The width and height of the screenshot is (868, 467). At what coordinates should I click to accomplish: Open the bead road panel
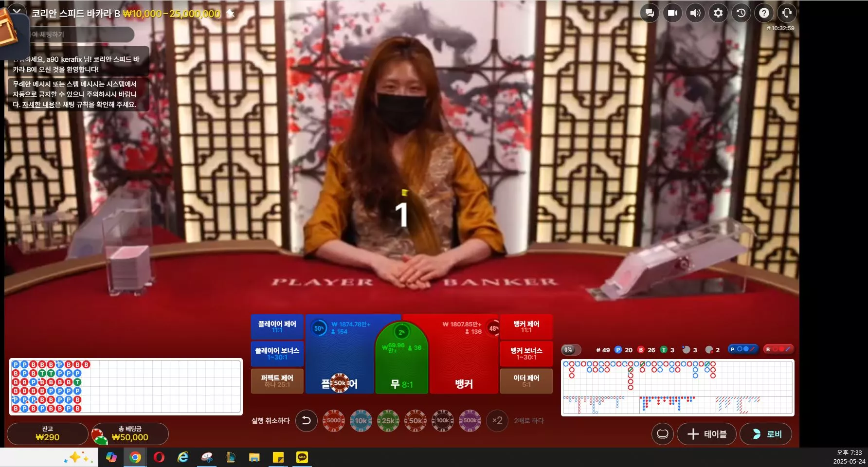pyautogui.click(x=126, y=387)
